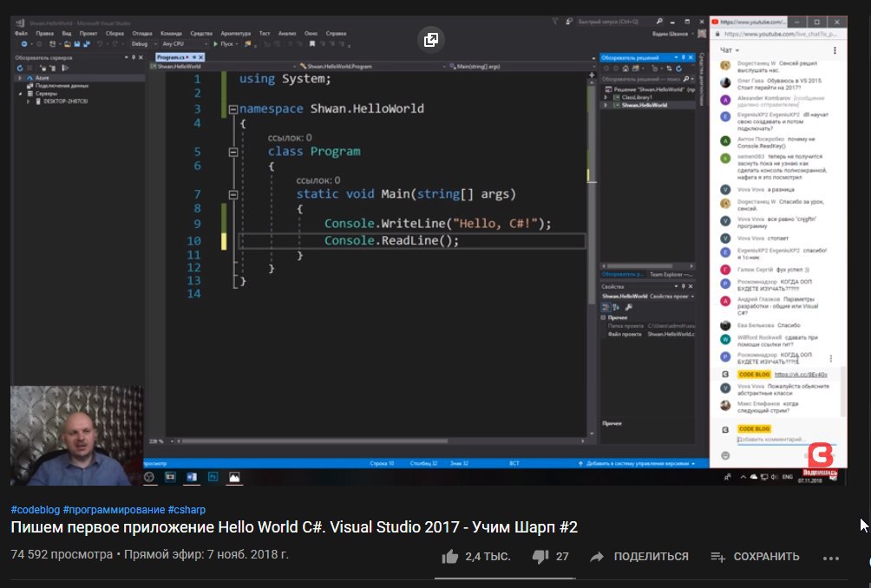Collapse the Main method code block

(233, 195)
